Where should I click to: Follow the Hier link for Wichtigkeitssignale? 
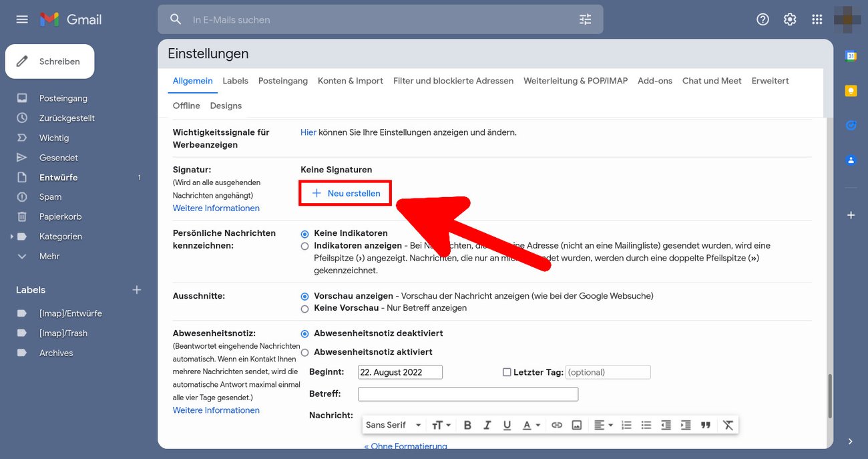(x=308, y=132)
